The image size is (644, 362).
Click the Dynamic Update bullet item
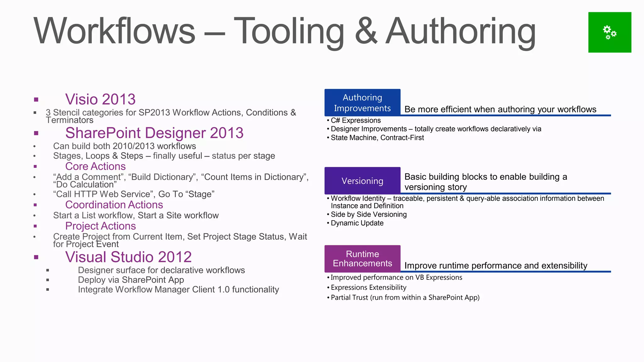[x=357, y=223]
